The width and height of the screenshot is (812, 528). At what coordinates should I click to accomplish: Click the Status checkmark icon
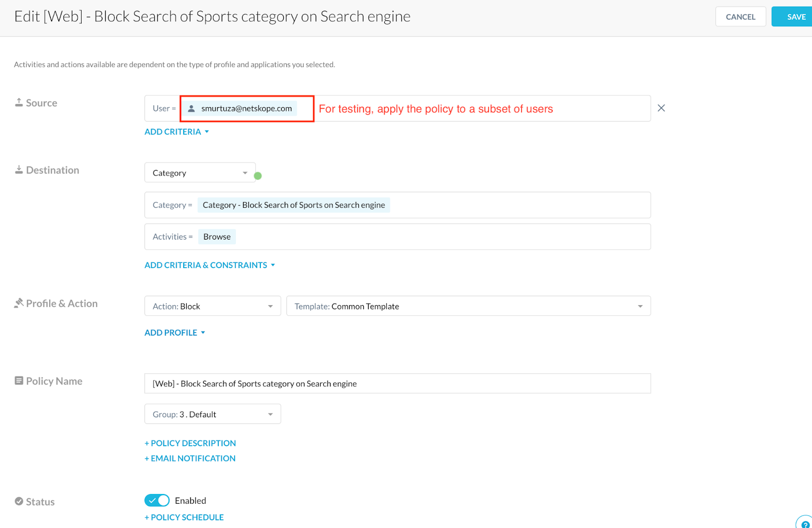(19, 502)
